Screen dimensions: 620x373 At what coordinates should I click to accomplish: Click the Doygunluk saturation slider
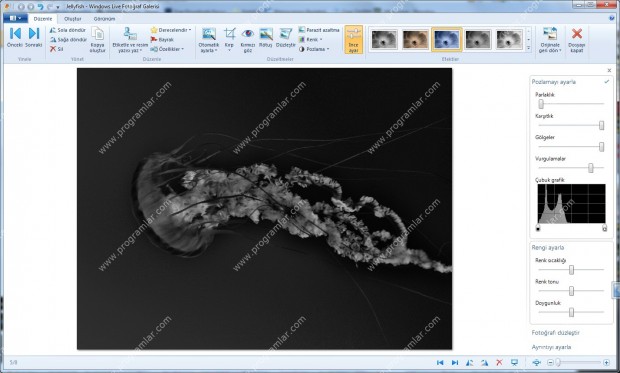(x=571, y=312)
